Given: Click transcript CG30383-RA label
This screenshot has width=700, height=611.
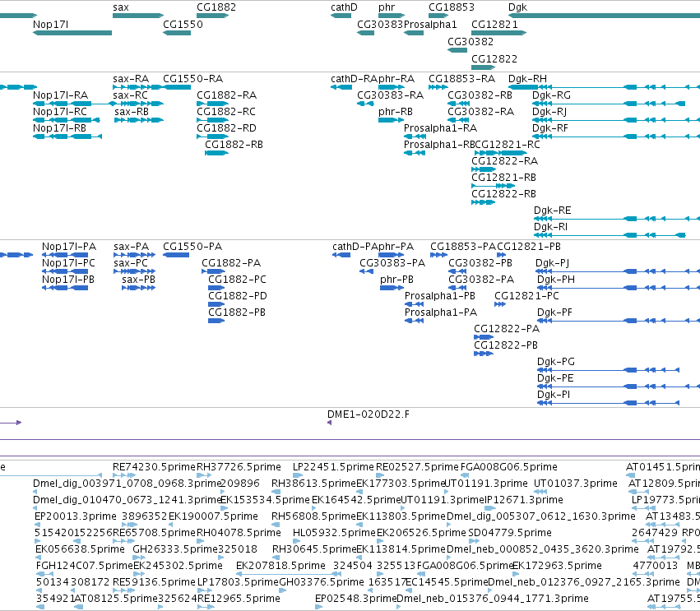Looking at the screenshot, I should [x=390, y=95].
